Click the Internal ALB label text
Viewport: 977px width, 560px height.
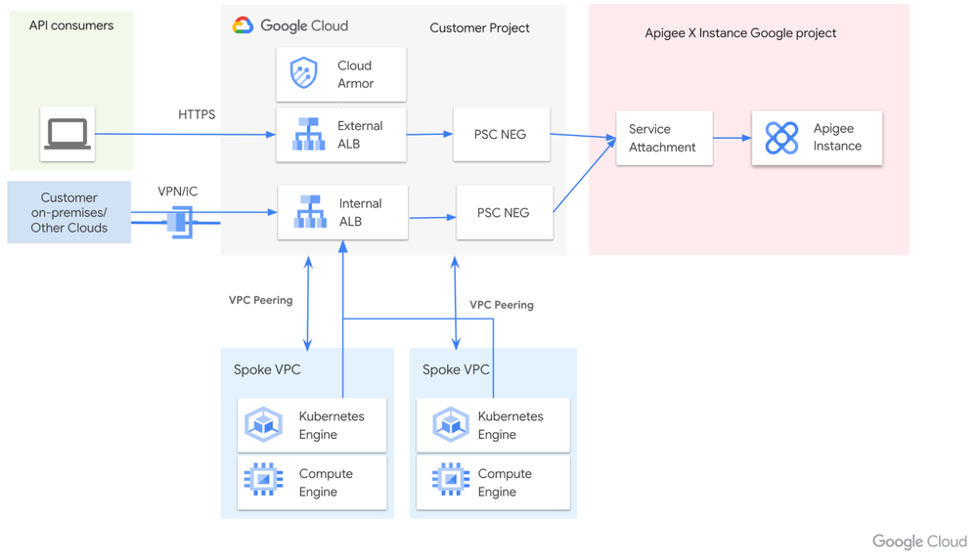pos(360,212)
